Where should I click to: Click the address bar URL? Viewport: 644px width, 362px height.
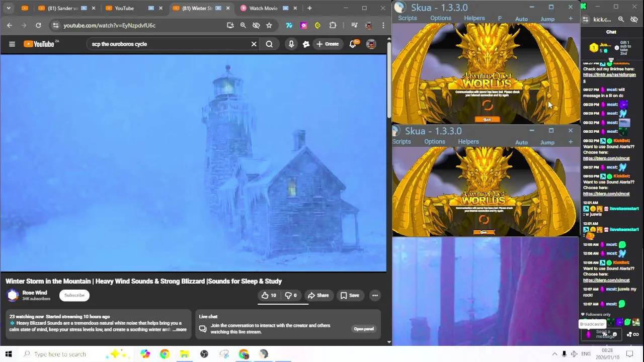110,25
